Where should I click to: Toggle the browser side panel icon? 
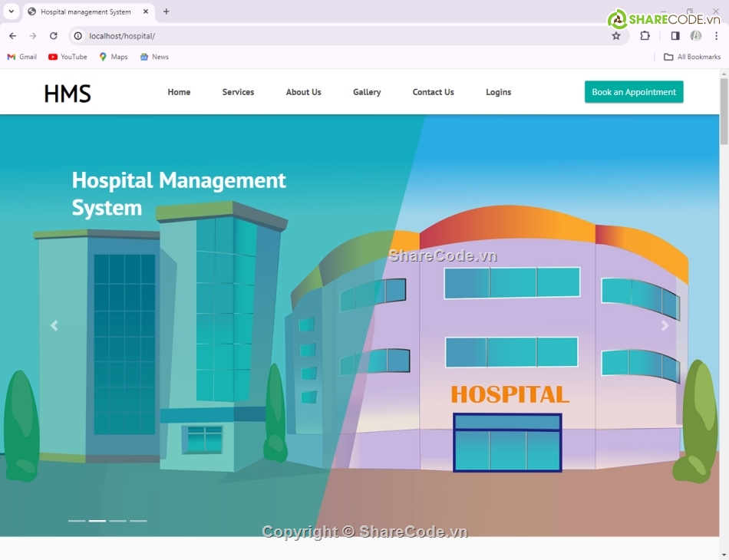[675, 36]
